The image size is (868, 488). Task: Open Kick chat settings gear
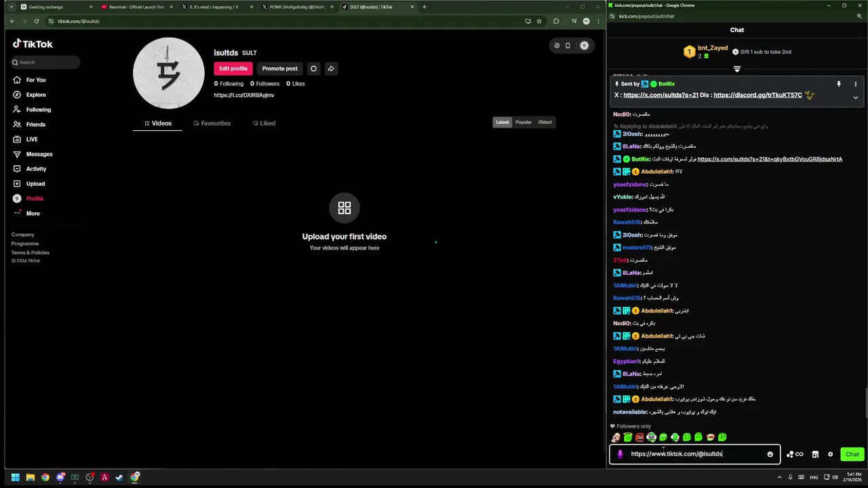(830, 454)
